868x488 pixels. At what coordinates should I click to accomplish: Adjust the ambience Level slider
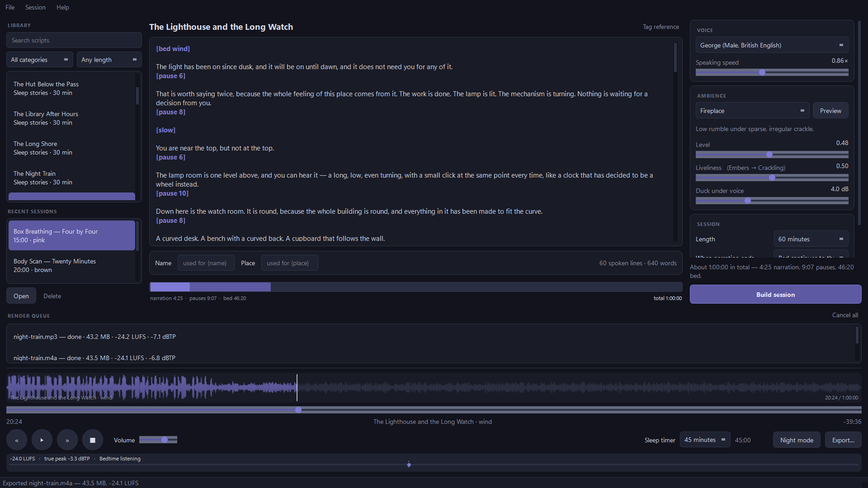point(772,155)
